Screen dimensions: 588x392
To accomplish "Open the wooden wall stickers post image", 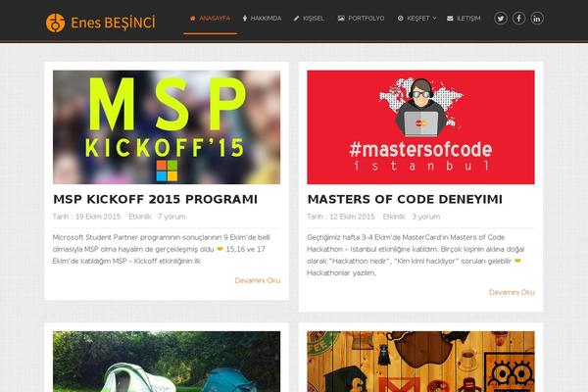I will pos(420,362).
